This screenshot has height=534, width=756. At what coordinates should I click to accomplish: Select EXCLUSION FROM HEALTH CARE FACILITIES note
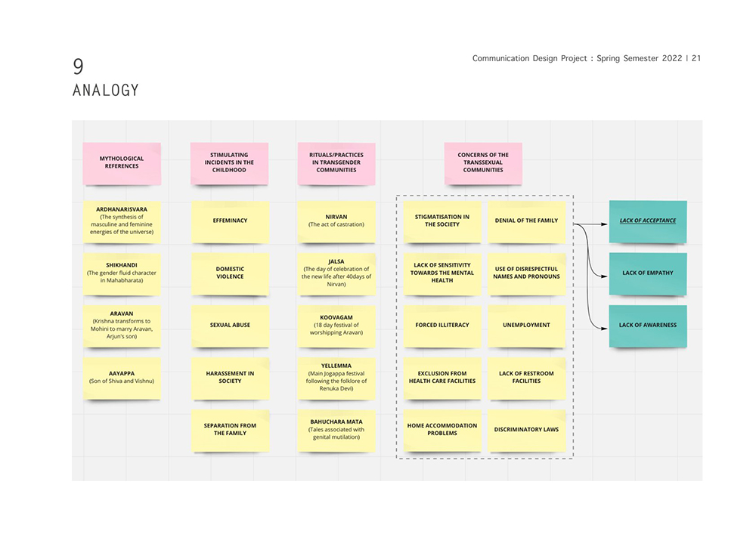coord(442,378)
